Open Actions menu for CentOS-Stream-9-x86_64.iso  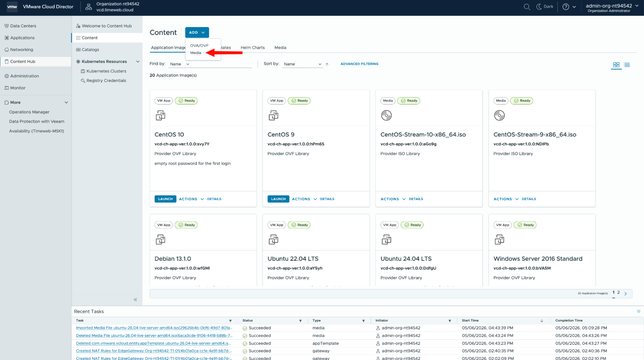click(x=506, y=199)
